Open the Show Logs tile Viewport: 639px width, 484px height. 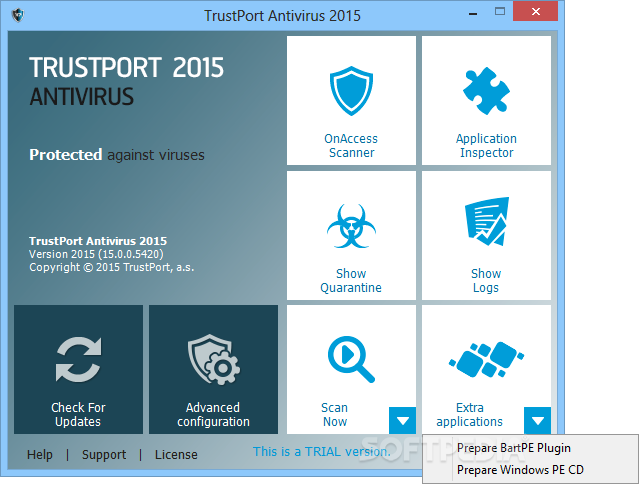[x=486, y=235]
